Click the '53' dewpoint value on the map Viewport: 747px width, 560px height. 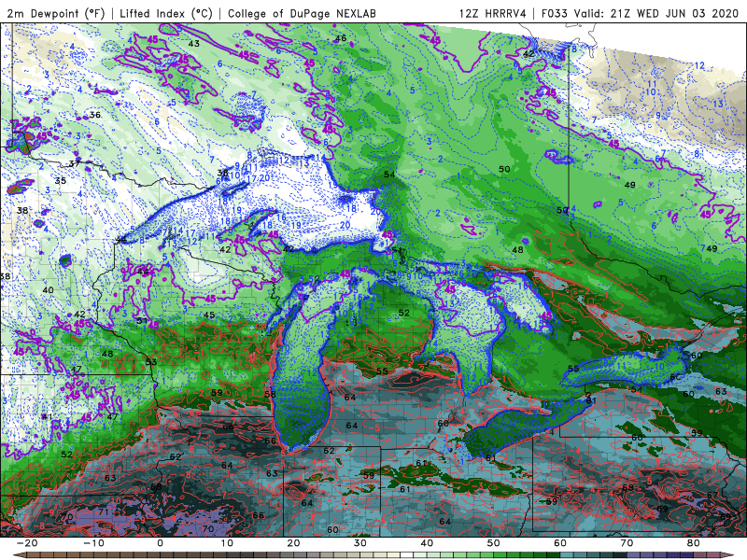click(x=151, y=362)
